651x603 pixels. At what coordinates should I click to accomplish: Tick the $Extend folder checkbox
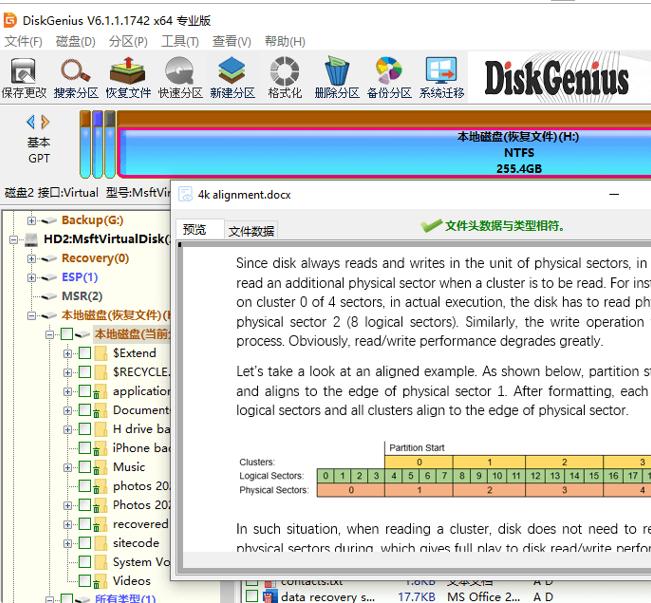tap(85, 353)
